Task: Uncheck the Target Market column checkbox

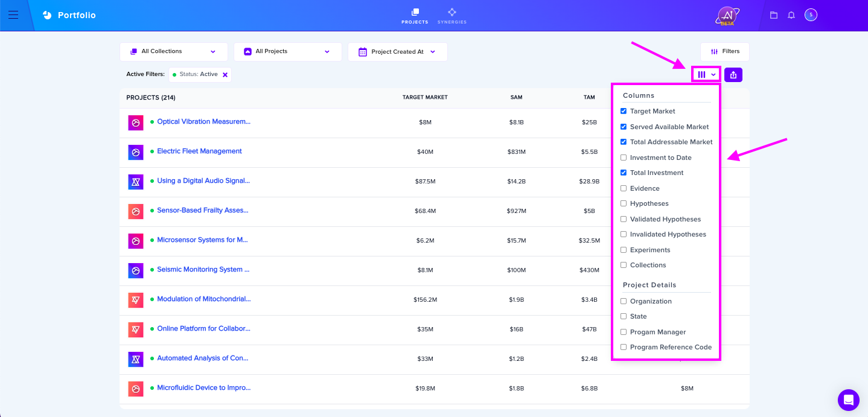Action: click(624, 111)
